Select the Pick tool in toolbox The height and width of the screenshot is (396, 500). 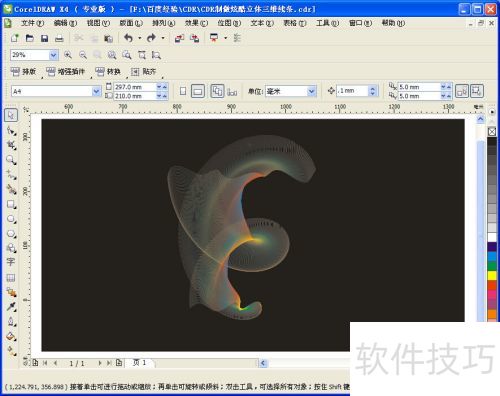coord(11,115)
